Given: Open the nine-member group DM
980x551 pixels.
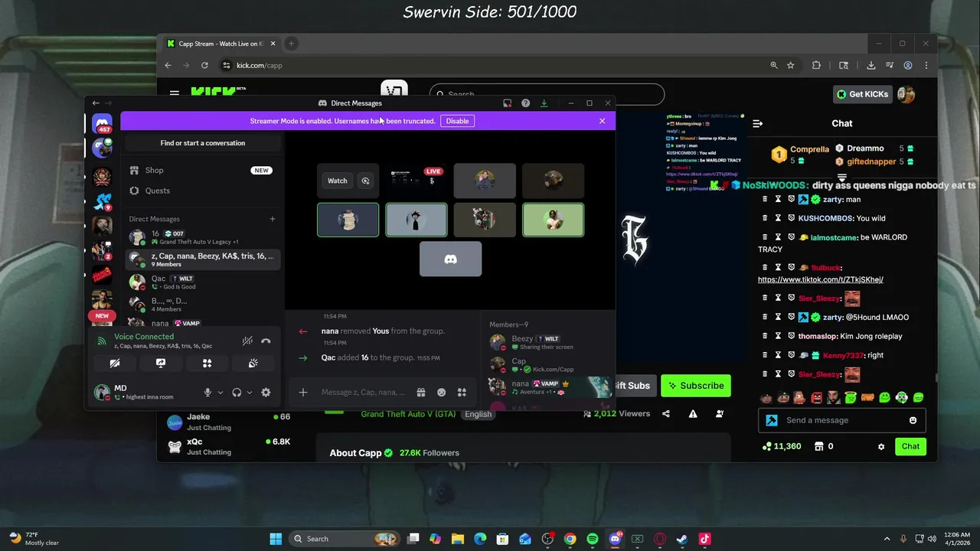Looking at the screenshot, I should click(203, 259).
